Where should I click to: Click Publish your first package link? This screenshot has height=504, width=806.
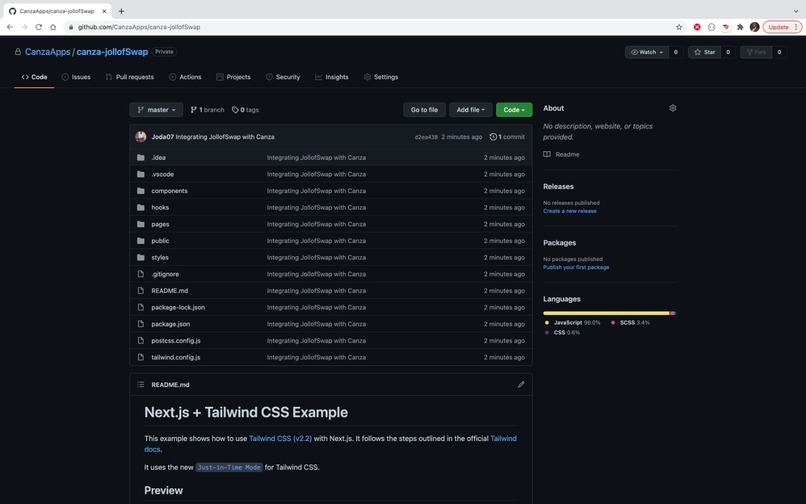[x=576, y=267]
